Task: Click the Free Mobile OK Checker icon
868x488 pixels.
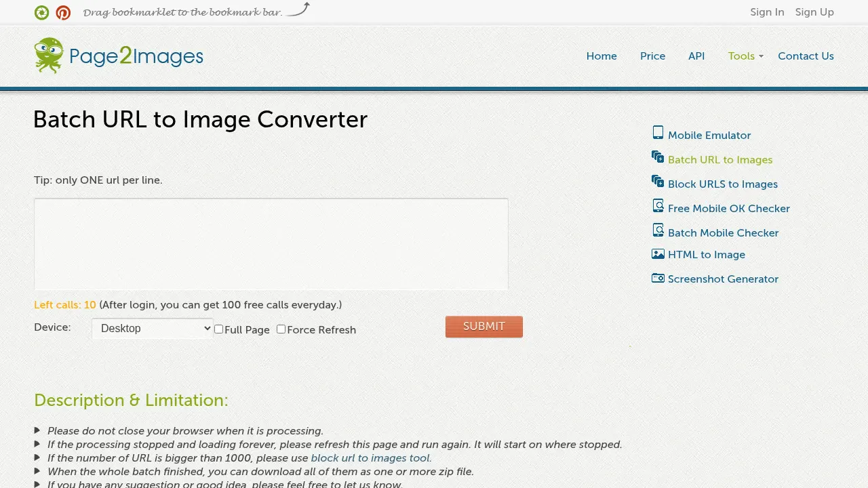Action: point(658,205)
